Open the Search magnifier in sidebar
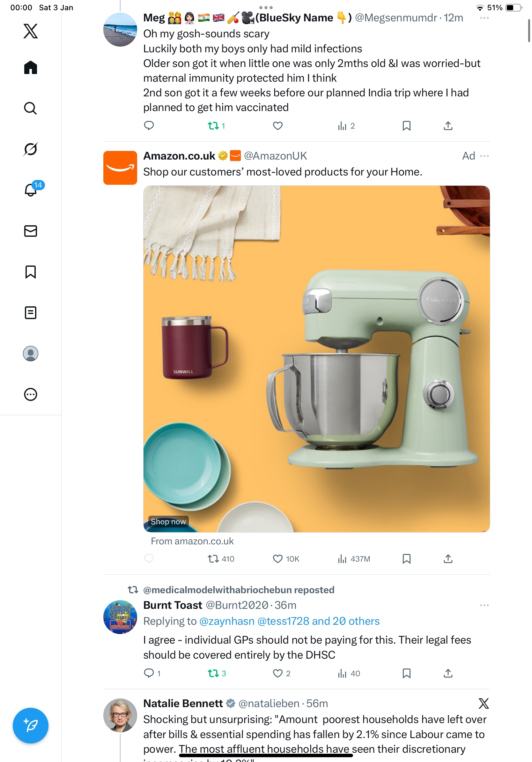Image resolution: width=532 pixels, height=762 pixels. pos(31,108)
